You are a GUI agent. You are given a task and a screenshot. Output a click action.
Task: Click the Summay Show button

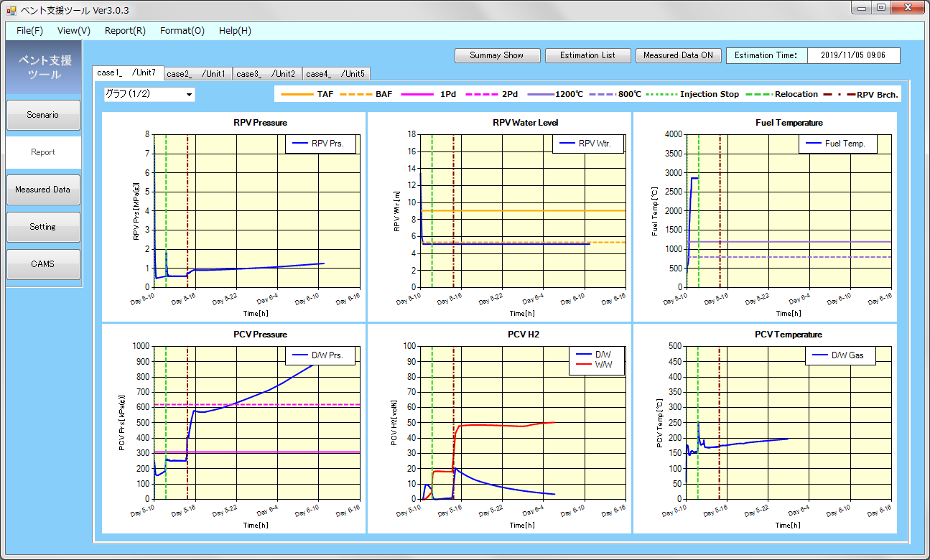point(497,55)
